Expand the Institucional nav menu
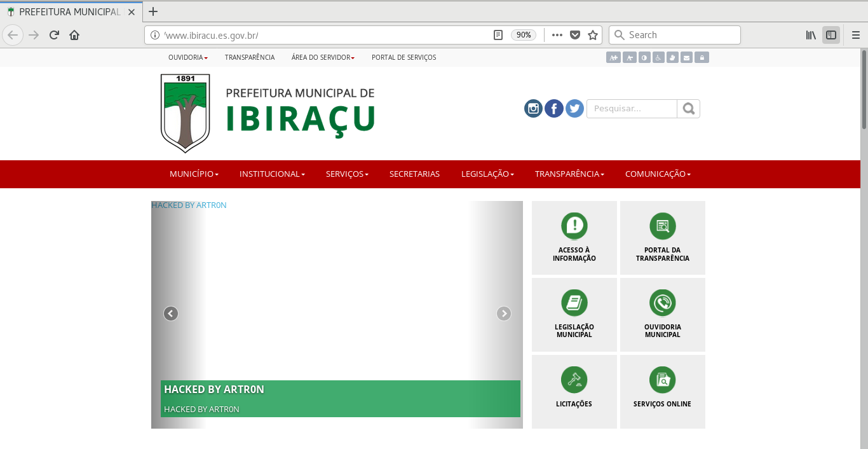 (x=272, y=174)
